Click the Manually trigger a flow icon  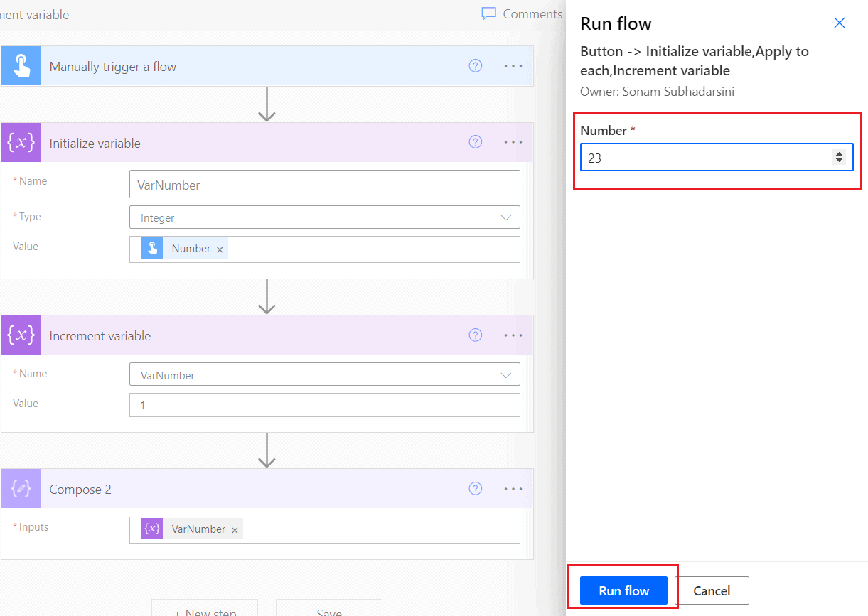21,65
